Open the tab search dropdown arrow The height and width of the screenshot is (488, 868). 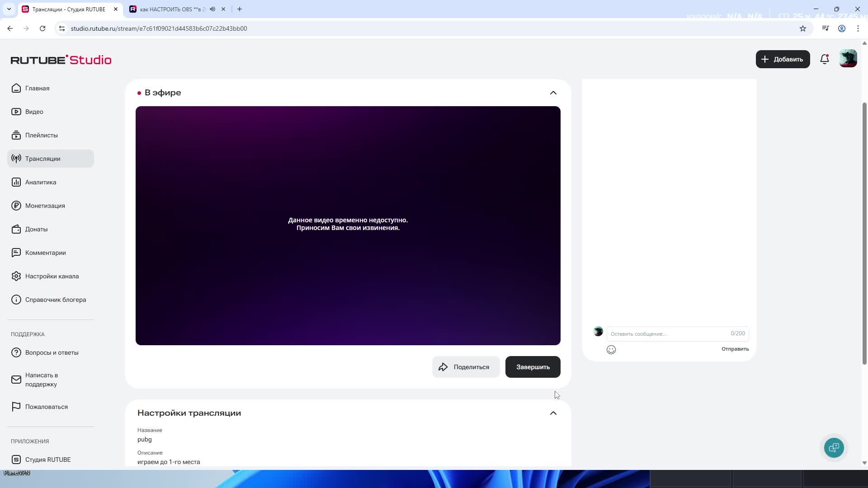click(9, 9)
